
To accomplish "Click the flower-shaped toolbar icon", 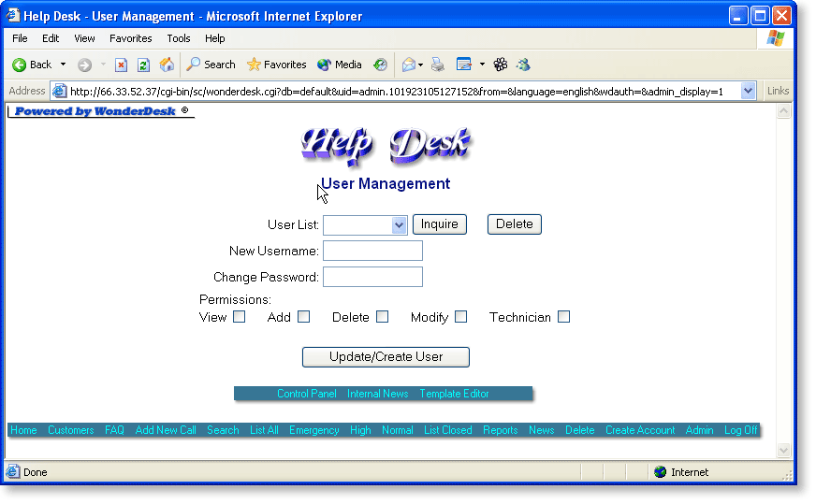I will (x=500, y=65).
